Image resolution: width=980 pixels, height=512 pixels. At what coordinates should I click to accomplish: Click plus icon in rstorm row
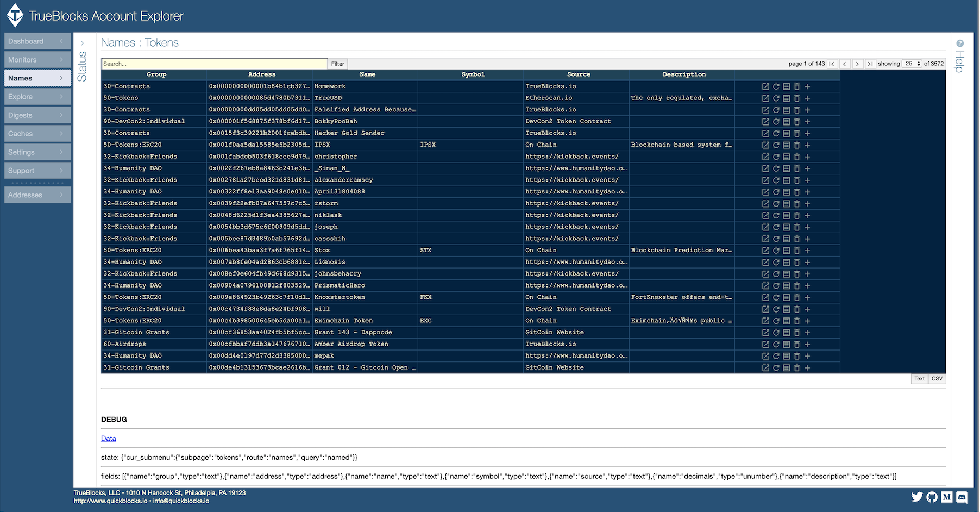pyautogui.click(x=807, y=204)
